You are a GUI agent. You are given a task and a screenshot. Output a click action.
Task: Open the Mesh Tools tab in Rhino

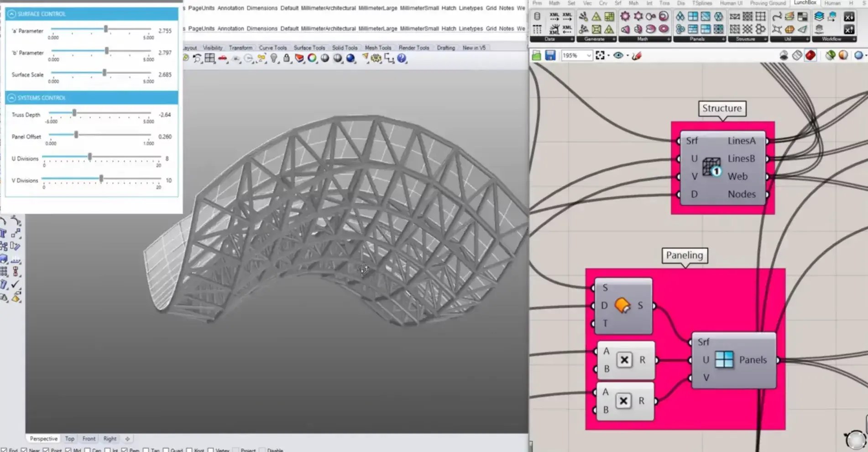click(x=378, y=47)
